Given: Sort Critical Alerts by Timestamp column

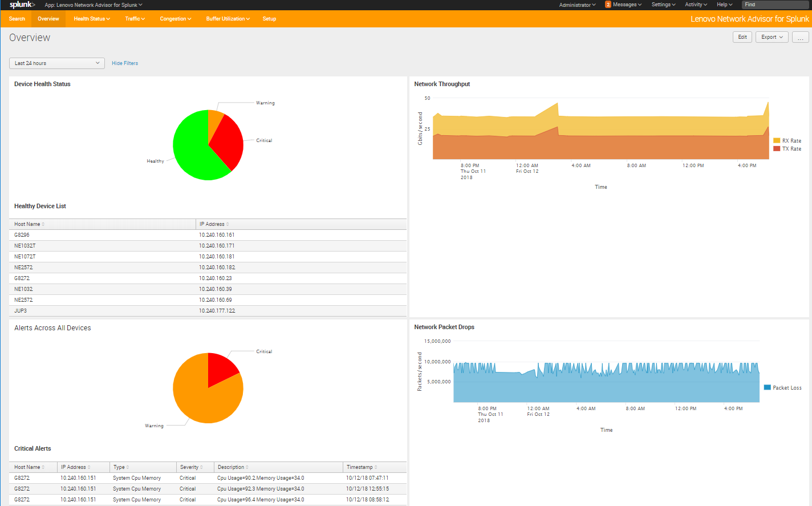Looking at the screenshot, I should tap(362, 467).
